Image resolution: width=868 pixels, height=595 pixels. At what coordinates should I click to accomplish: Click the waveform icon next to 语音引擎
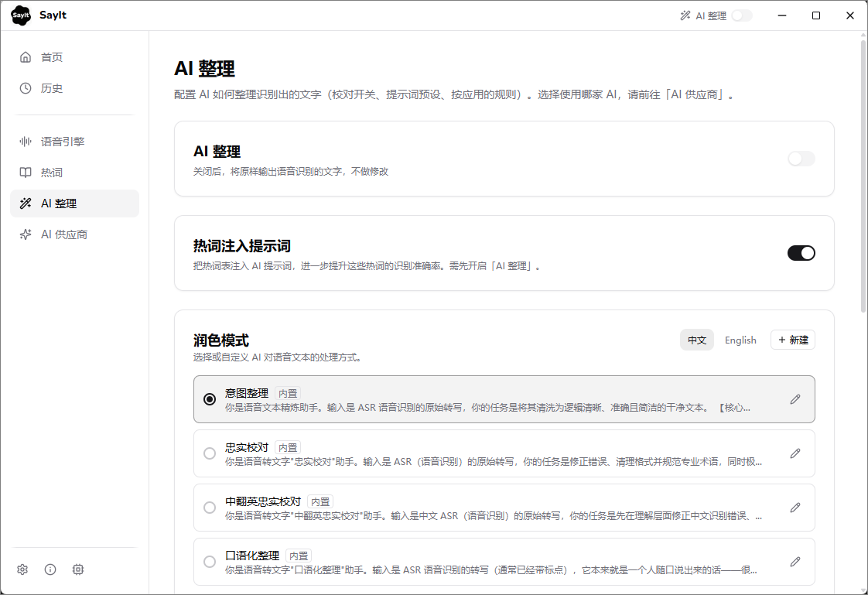pos(26,141)
